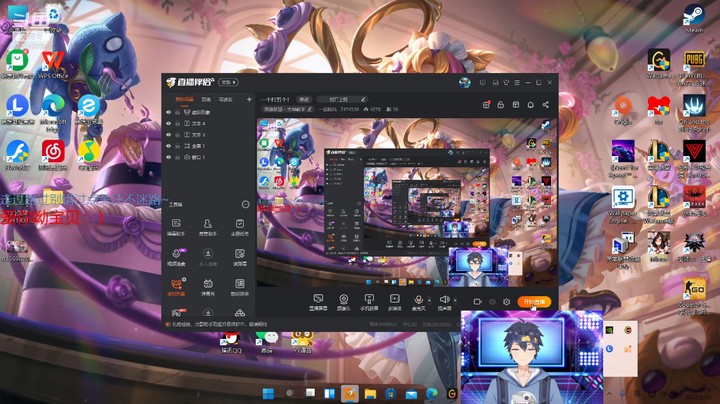Screen dimensions: 720x404
Task: Open Microsoft Edge on the taskbar
Action: click(x=431, y=393)
